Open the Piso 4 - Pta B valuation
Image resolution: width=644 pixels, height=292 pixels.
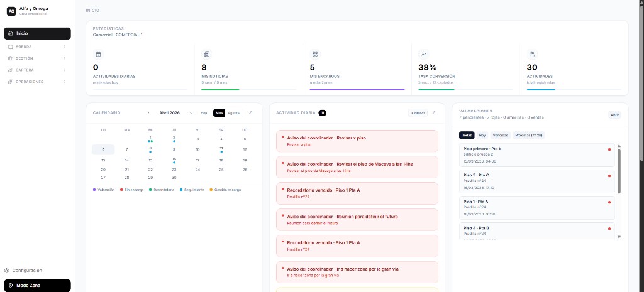[x=537, y=231]
